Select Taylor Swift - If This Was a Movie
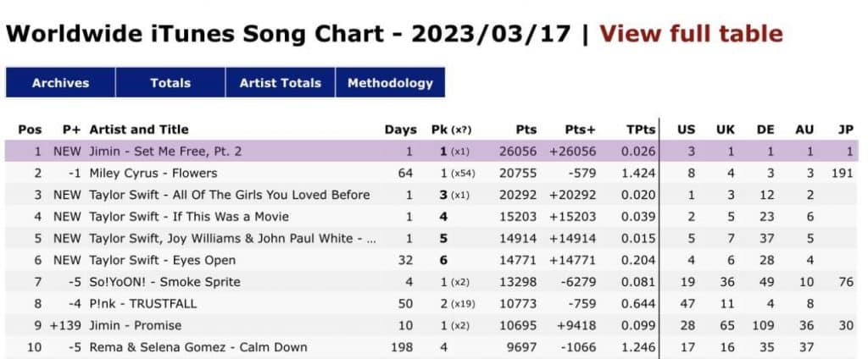868x359 pixels. 188,217
